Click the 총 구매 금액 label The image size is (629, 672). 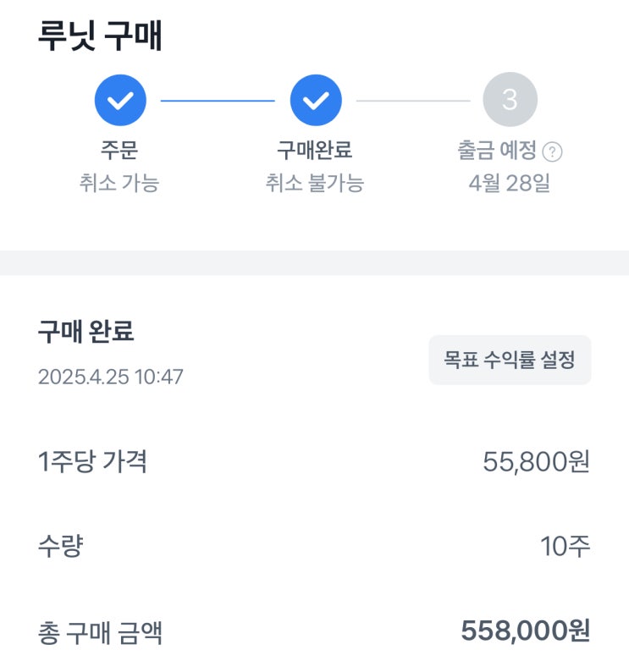pos(100,632)
